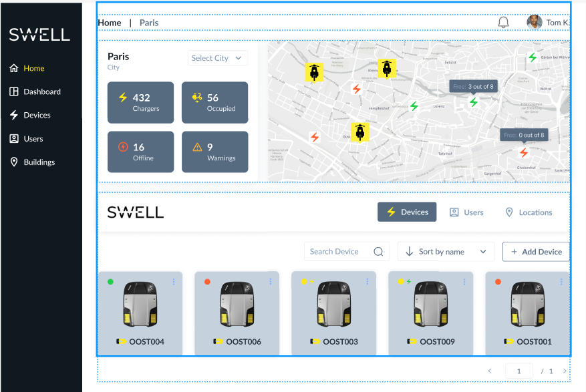Open the 56 Occupied stat card
This screenshot has height=392, width=586.
[215, 102]
